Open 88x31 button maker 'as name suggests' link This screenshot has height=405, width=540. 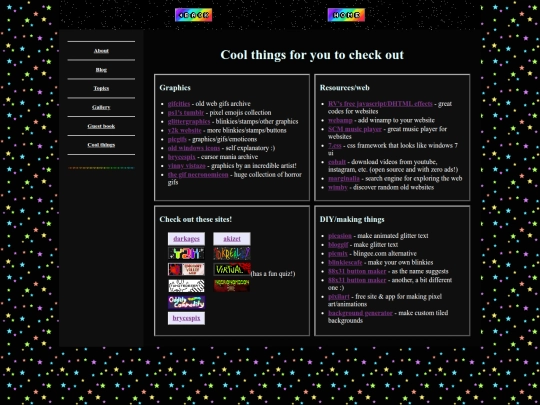pyautogui.click(x=357, y=271)
